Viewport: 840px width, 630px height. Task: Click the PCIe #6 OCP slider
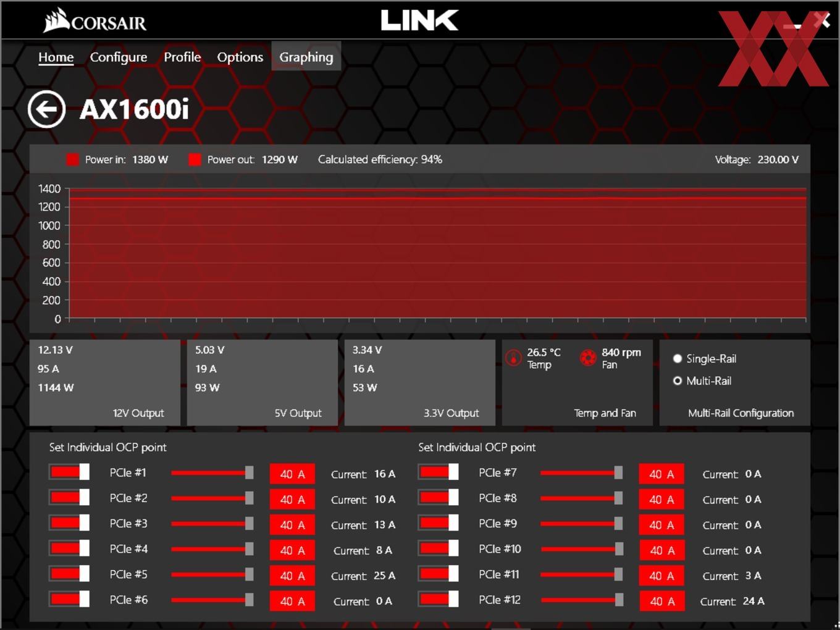coord(212,600)
